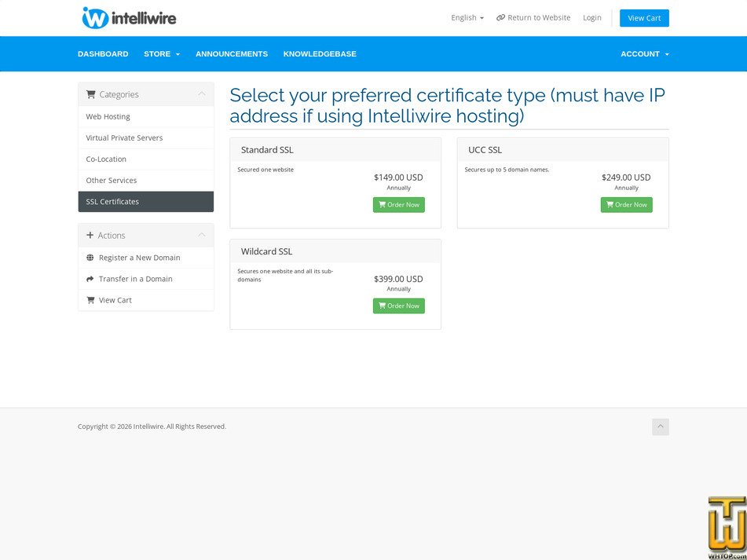Collapse the Actions panel chevron
The image size is (747, 560).
pos(202,235)
